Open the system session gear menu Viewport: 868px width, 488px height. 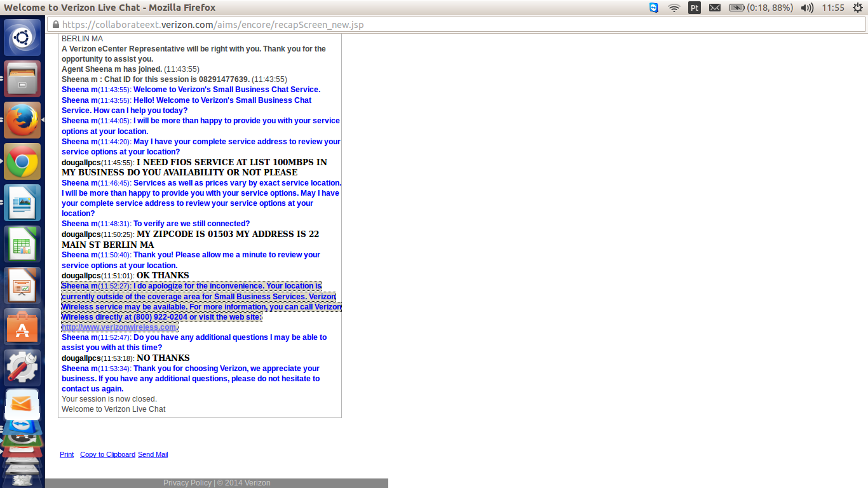[x=857, y=8]
